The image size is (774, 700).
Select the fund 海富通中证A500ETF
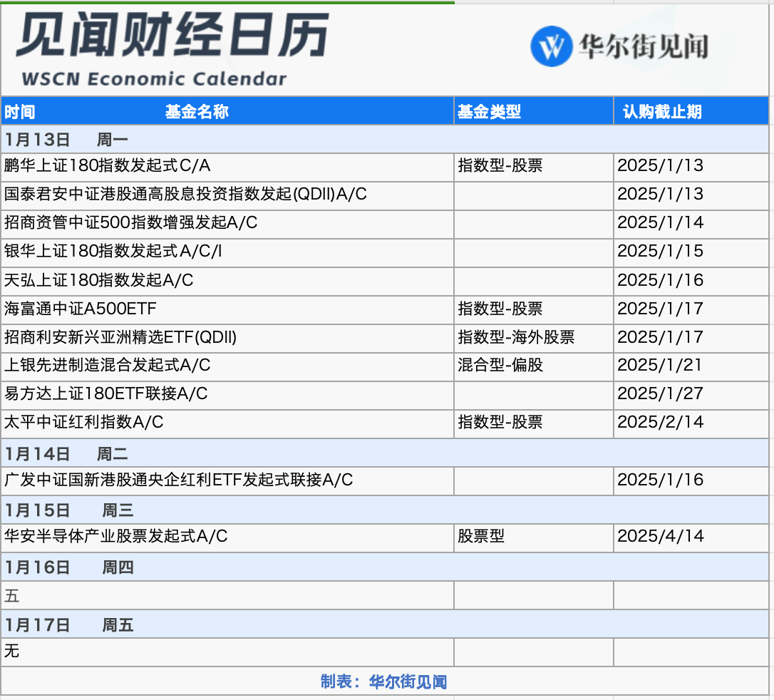(x=80, y=309)
